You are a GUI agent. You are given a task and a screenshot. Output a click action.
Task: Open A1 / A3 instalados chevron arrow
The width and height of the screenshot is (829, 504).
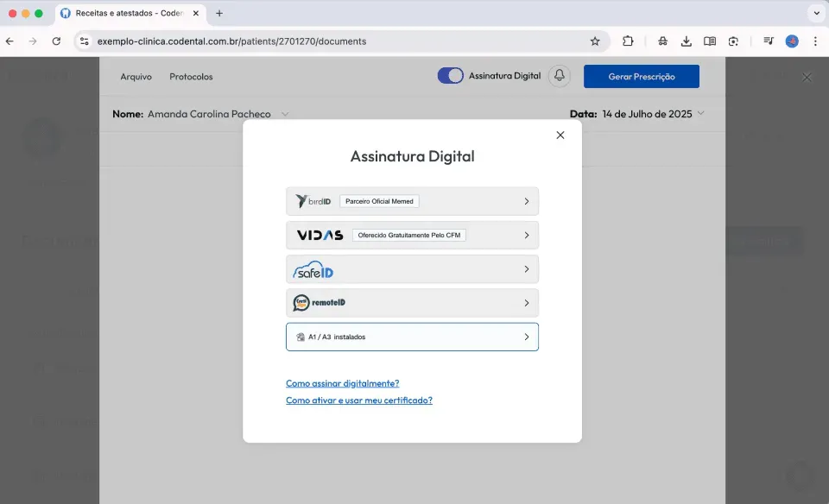(526, 337)
